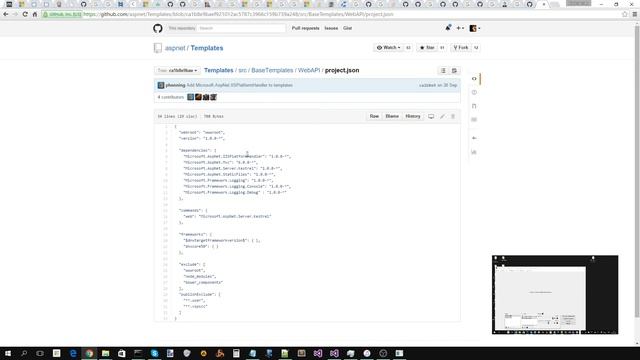Open this file in GitHub Desktop icon

[x=431, y=116]
